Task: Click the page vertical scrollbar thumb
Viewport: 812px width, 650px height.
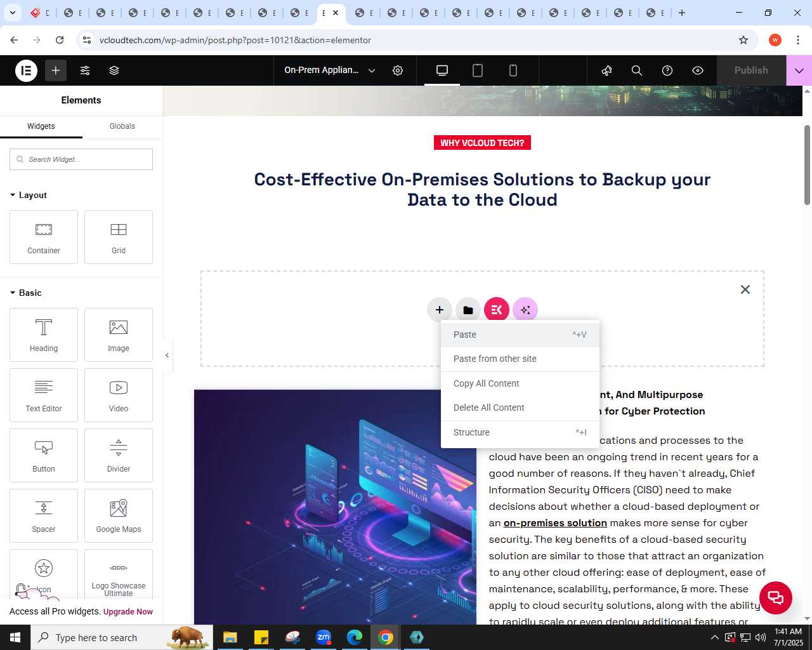Action: pos(807,165)
